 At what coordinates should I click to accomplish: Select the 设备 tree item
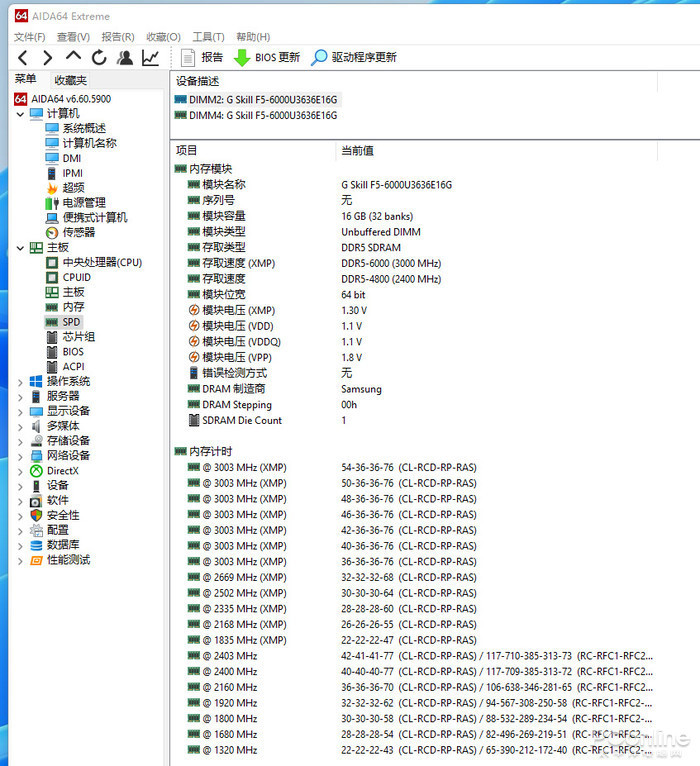50,486
